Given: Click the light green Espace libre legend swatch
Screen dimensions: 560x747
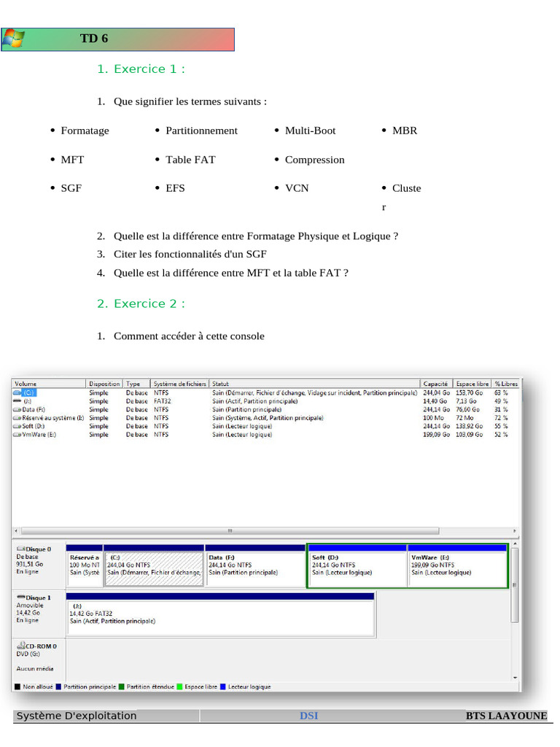Looking at the screenshot, I should point(179,687).
